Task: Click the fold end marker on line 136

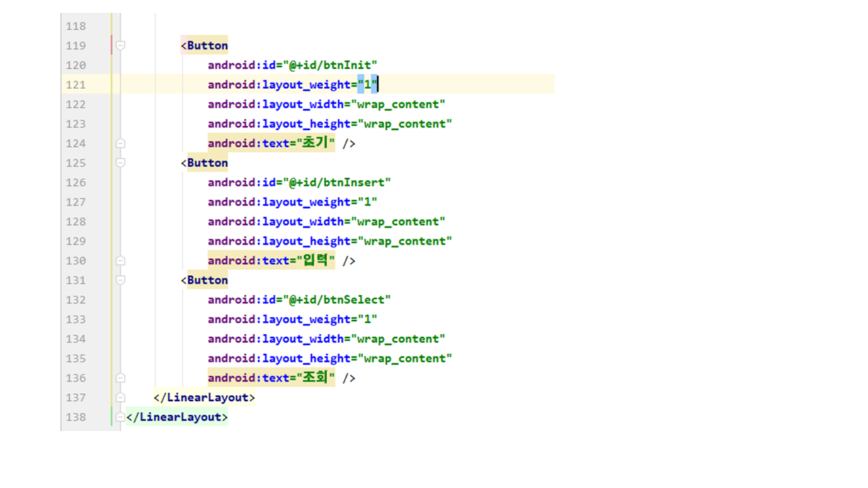Action: click(x=120, y=378)
